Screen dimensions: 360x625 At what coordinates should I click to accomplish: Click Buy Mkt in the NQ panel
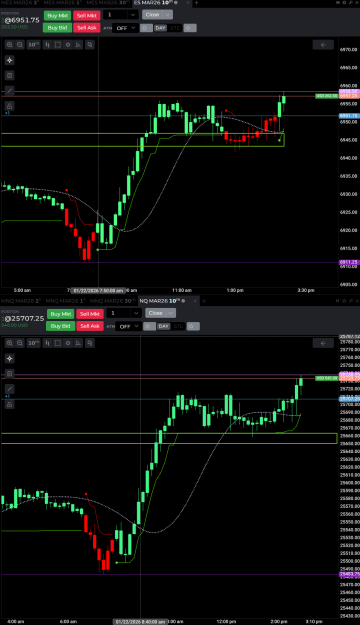(61, 314)
